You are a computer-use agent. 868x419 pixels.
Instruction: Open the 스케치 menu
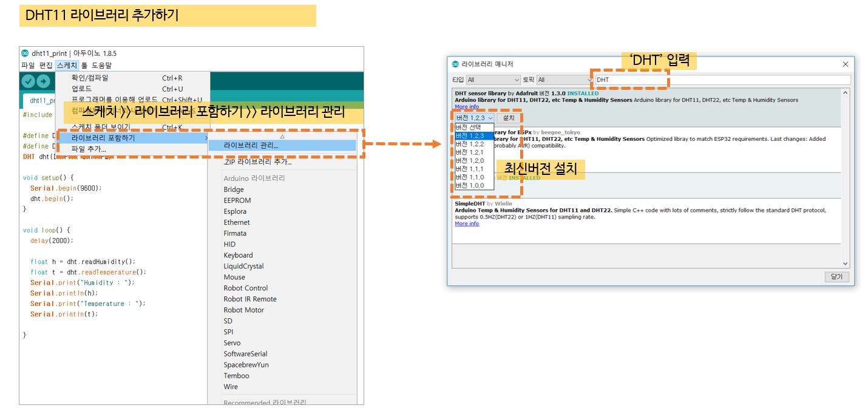click(67, 65)
